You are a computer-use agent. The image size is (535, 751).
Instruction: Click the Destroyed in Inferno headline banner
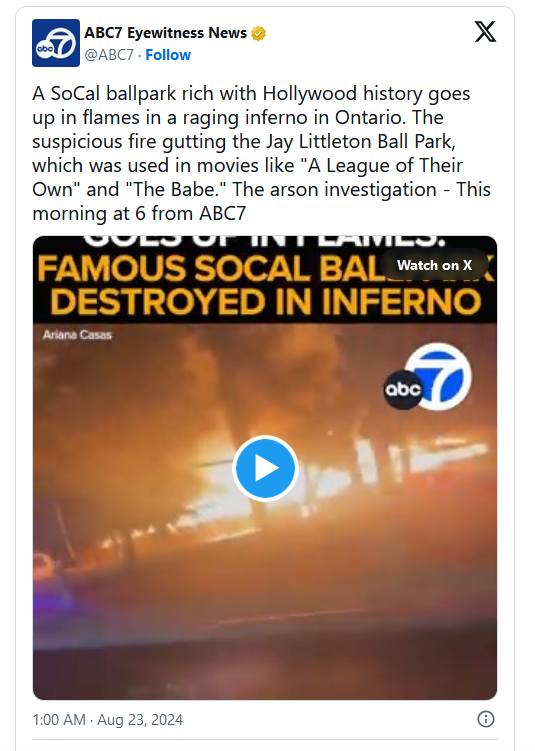click(265, 302)
